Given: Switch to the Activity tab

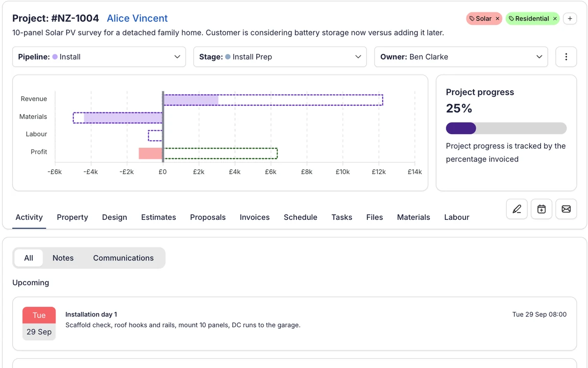Looking at the screenshot, I should (29, 217).
